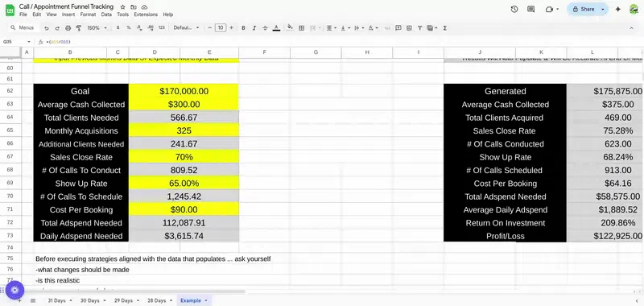Screen dimensions: 644x306
Task: Open the Insert menu
Action: tap(68, 14)
